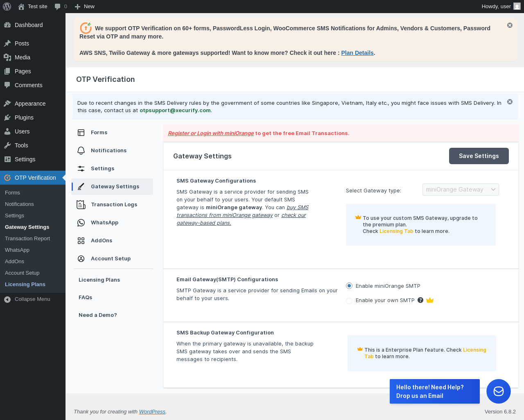Click the Hello there! Need Help? chat box
The height and width of the screenshot is (420, 524).
click(x=435, y=391)
